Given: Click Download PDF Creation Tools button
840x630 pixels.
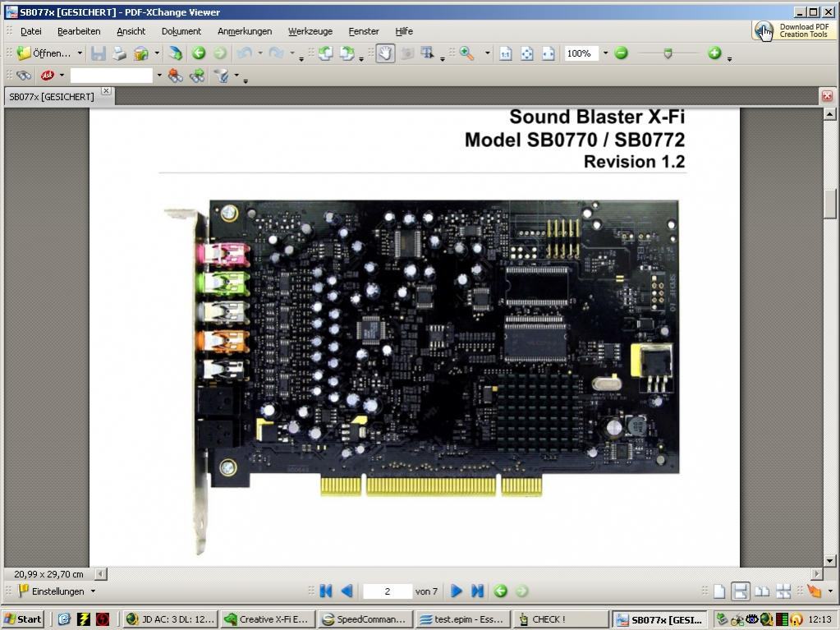Looking at the screenshot, I should click(793, 30).
